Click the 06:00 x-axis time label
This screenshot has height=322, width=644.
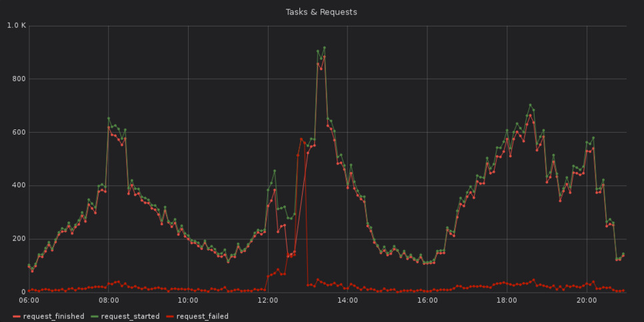[29, 301]
